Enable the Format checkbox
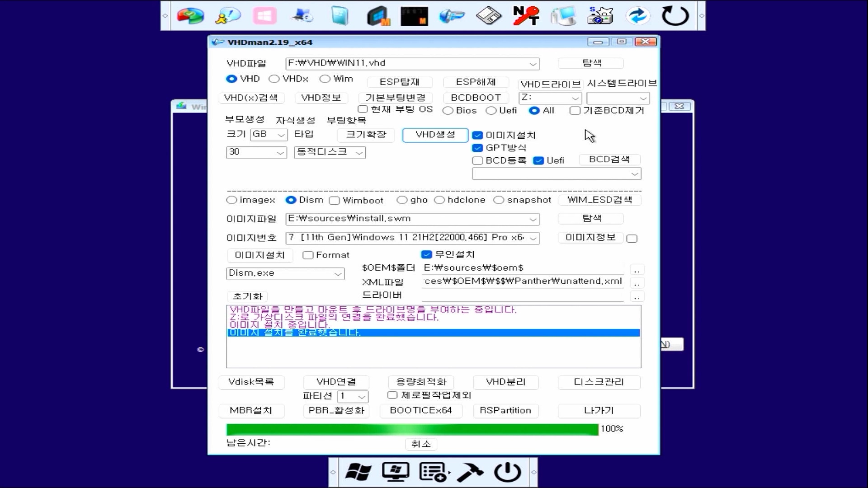Screen dimensions: 868x488 (x=308, y=255)
